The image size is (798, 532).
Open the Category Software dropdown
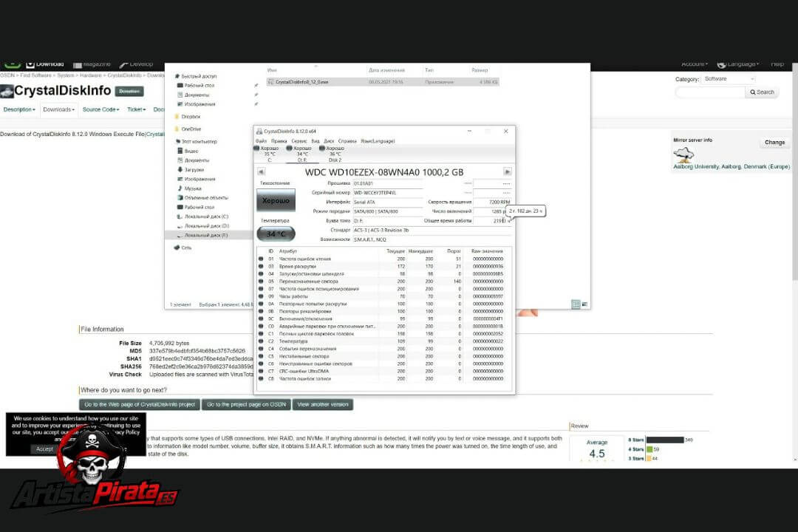coord(729,79)
